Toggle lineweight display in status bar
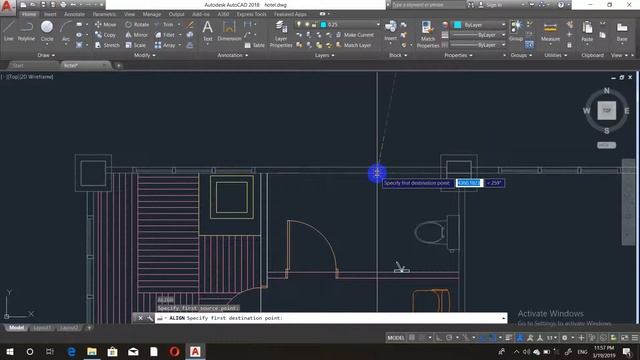This screenshot has width=640, height=360. pos(508,338)
